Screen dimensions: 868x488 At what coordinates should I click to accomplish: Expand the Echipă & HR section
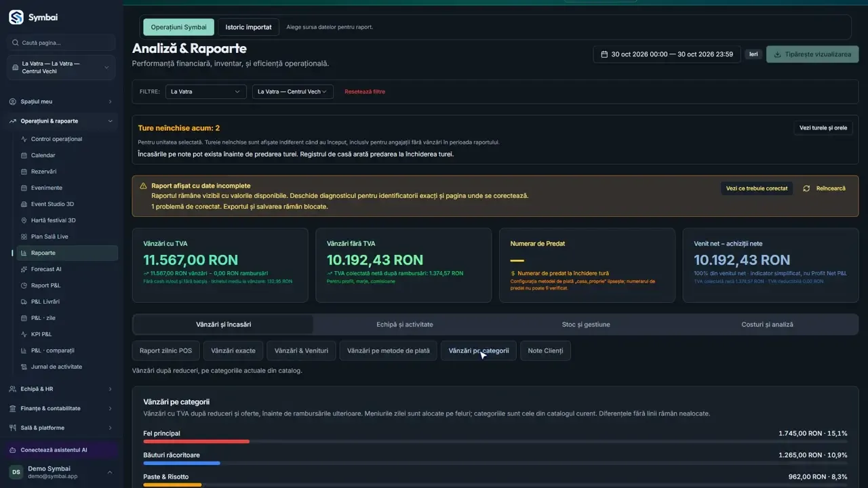point(61,389)
